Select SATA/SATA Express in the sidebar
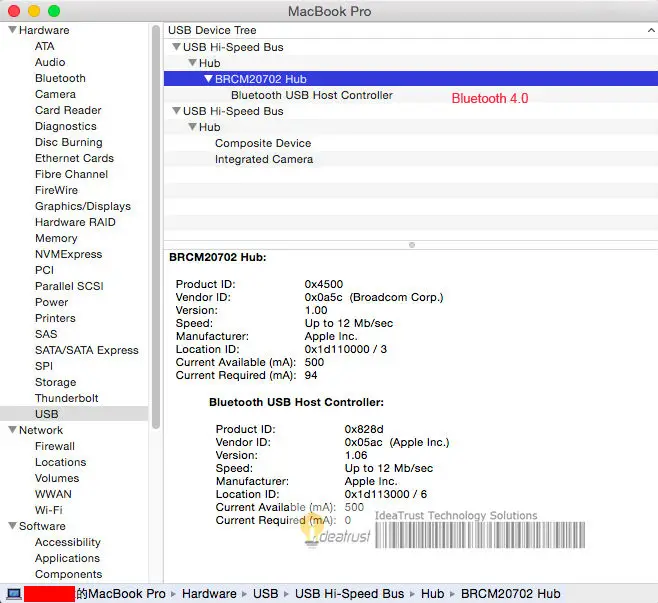 [x=86, y=350]
